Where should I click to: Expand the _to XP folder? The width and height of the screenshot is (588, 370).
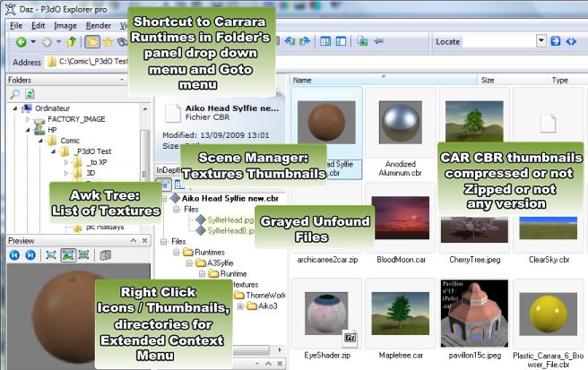tap(66, 162)
